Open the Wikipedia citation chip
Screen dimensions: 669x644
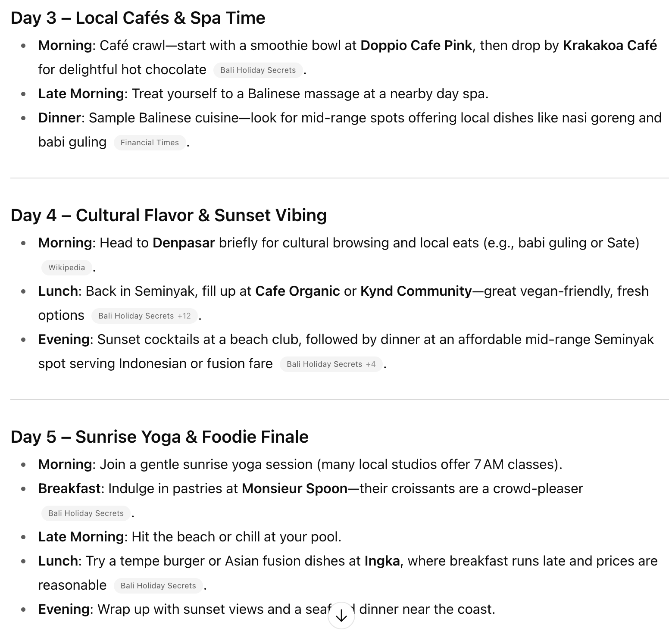point(67,268)
